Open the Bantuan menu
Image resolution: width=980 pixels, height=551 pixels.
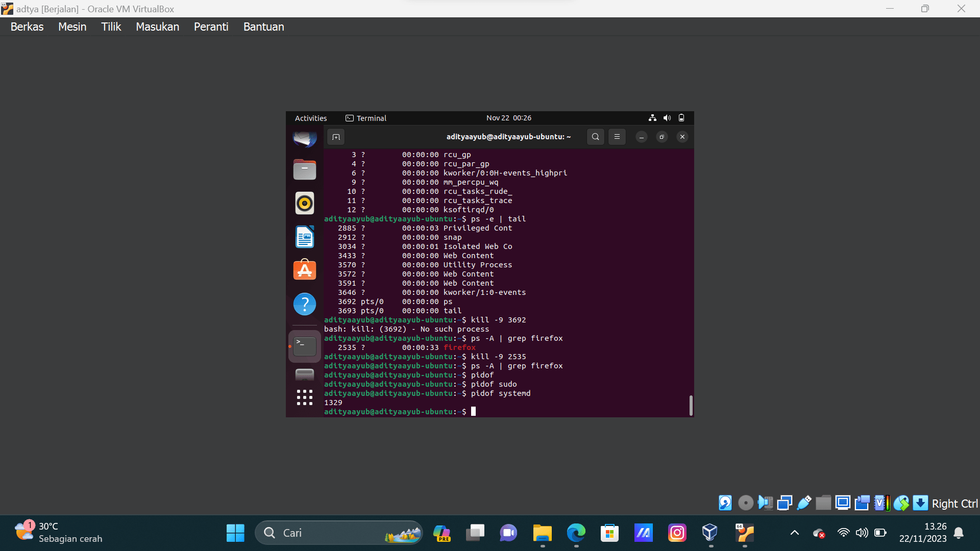coord(263,27)
